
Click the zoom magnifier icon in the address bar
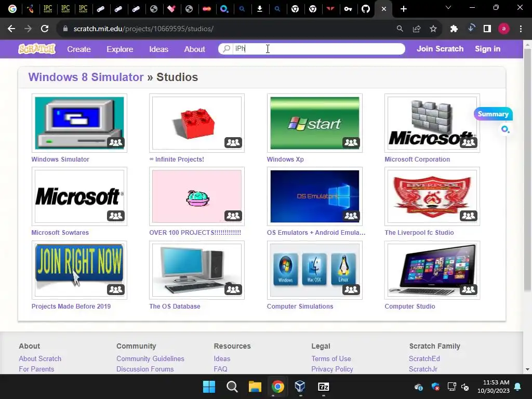pyautogui.click(x=400, y=29)
